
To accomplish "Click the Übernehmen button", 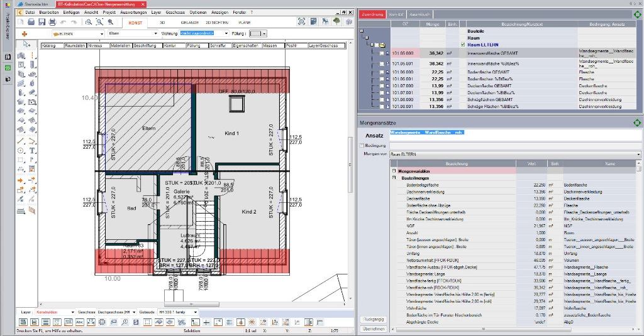I will click(373, 328).
